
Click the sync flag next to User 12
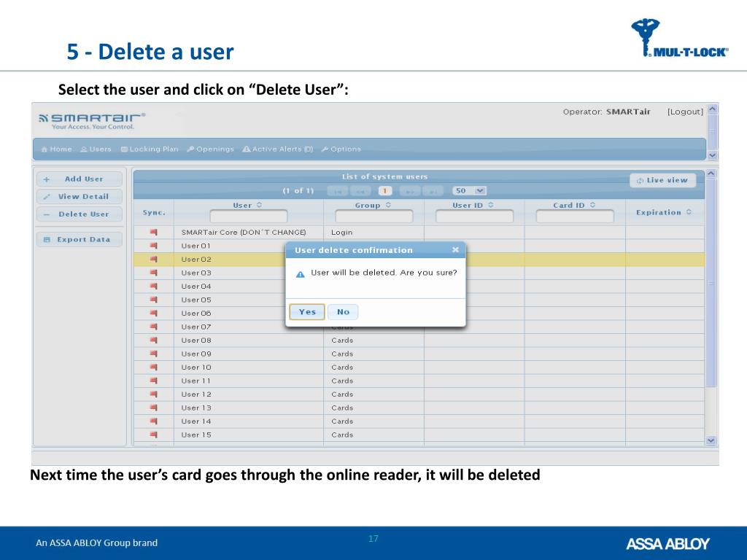coord(153,394)
